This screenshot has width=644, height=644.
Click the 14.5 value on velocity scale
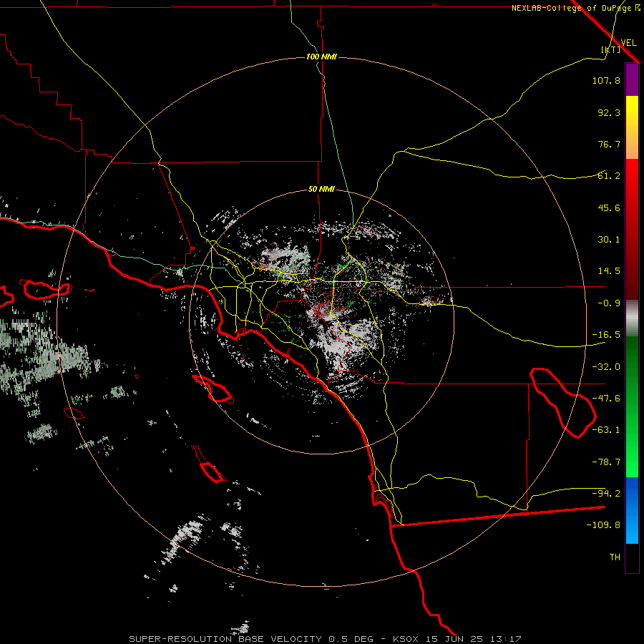609,271
